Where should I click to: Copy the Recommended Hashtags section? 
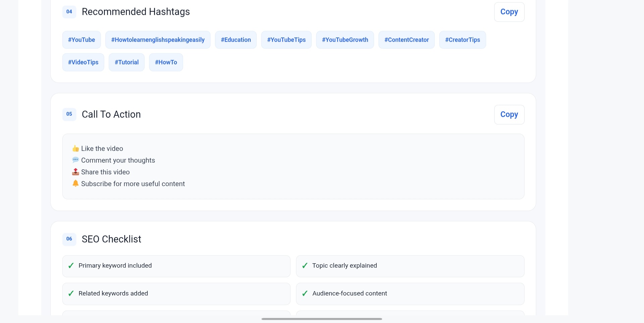pyautogui.click(x=509, y=12)
